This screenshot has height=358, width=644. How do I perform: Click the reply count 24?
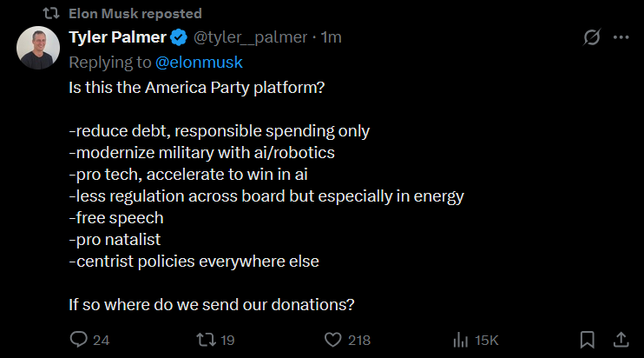click(101, 341)
